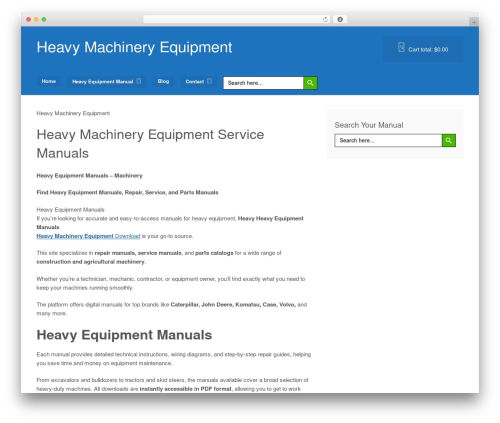Image resolution: width=500 pixels, height=423 pixels.
Task: Click 'instantly accessible in PDF format' text
Action: pos(186,389)
